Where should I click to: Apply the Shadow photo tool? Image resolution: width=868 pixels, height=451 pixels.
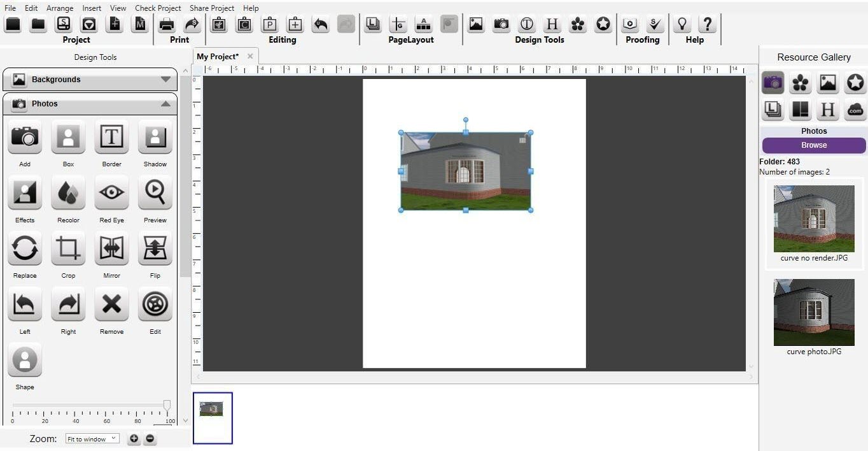pos(155,136)
